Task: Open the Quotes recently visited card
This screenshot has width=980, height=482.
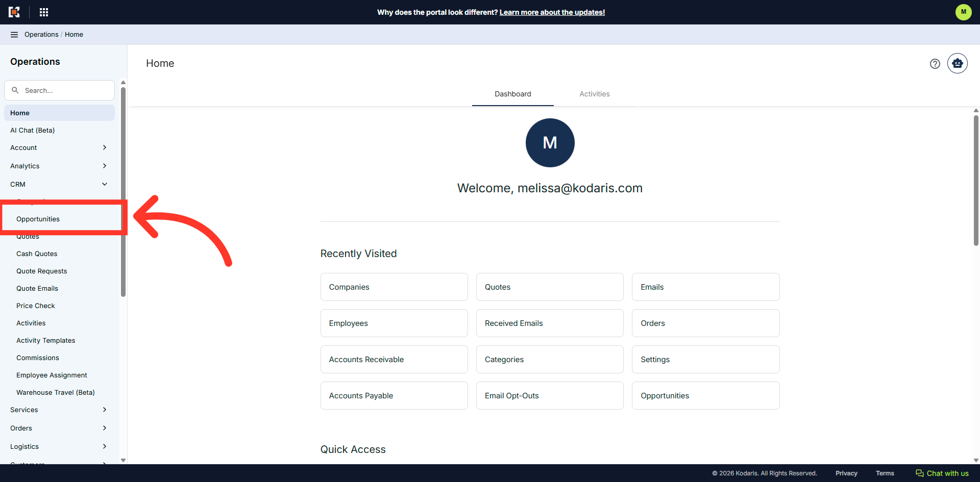Action: 550,287
